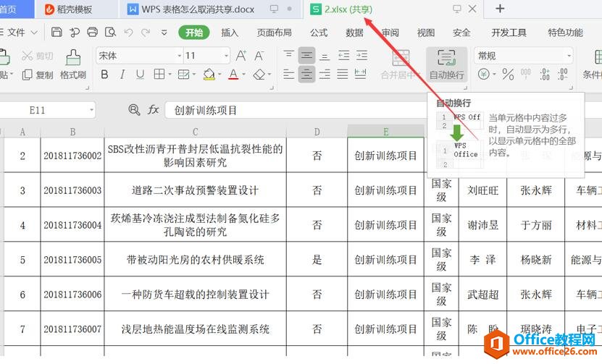Apply the red font color A
The image size is (602, 364).
coord(233,75)
